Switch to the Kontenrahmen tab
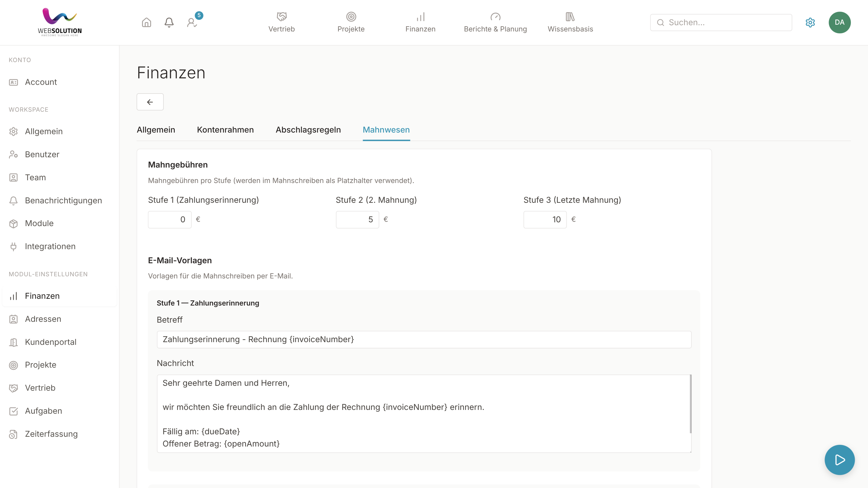This screenshot has width=868, height=488. pyautogui.click(x=225, y=130)
